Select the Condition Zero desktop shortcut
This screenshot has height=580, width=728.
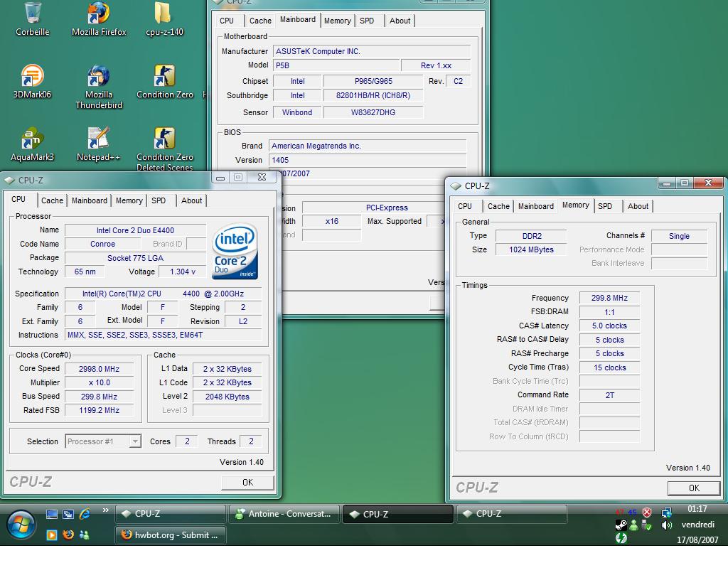click(164, 81)
